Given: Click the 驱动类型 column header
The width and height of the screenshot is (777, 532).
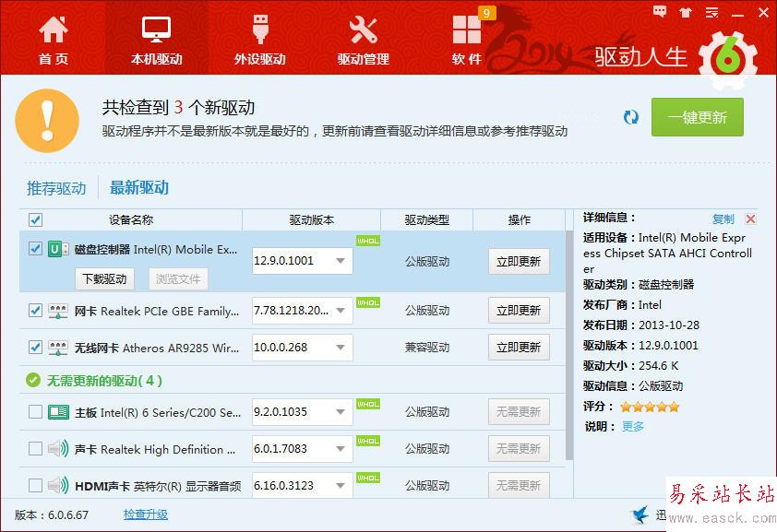Looking at the screenshot, I should (x=426, y=220).
